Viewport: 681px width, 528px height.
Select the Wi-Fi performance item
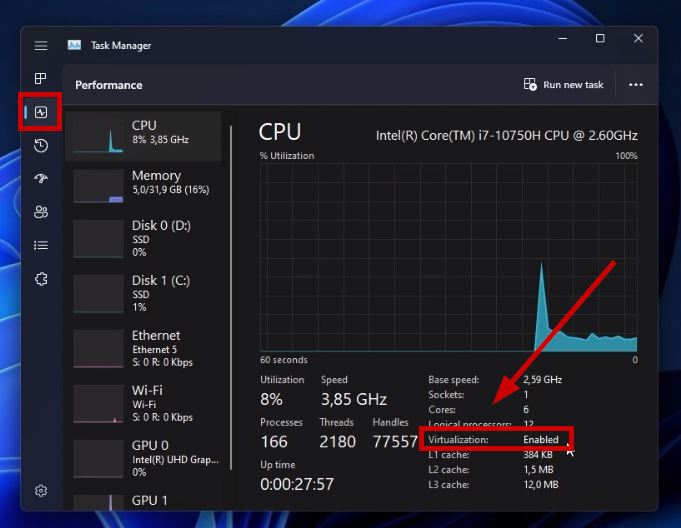click(143, 404)
